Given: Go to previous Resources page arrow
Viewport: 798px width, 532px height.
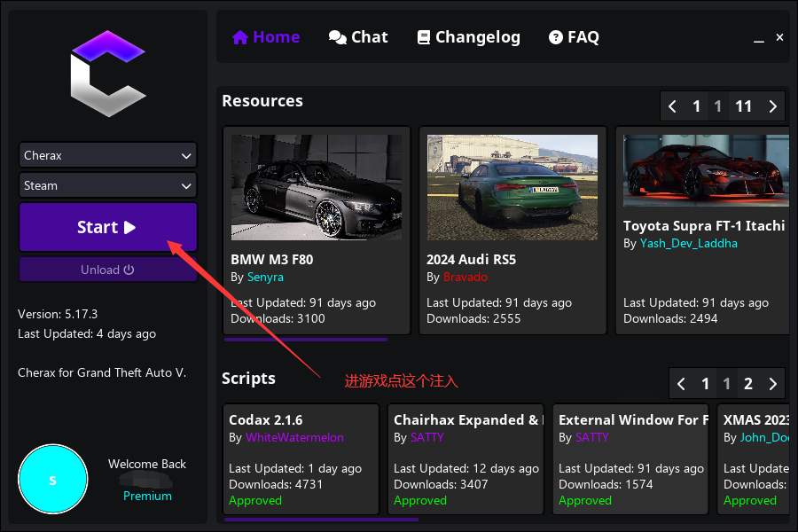Looking at the screenshot, I should pos(672,106).
